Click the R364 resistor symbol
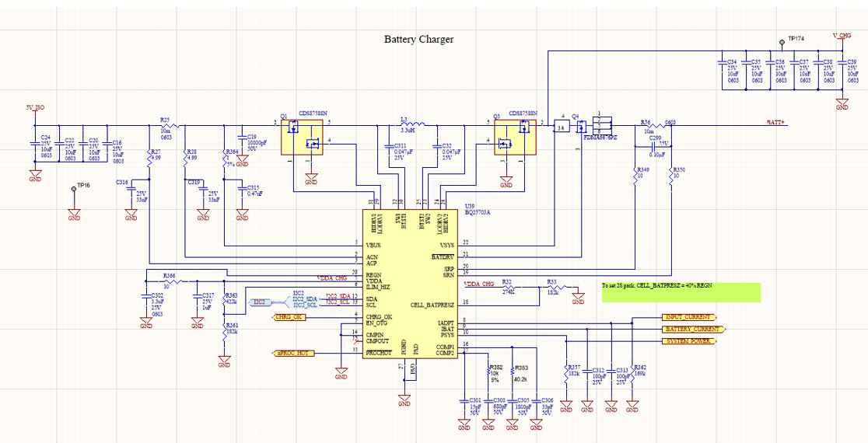The image size is (868, 443). click(x=223, y=160)
